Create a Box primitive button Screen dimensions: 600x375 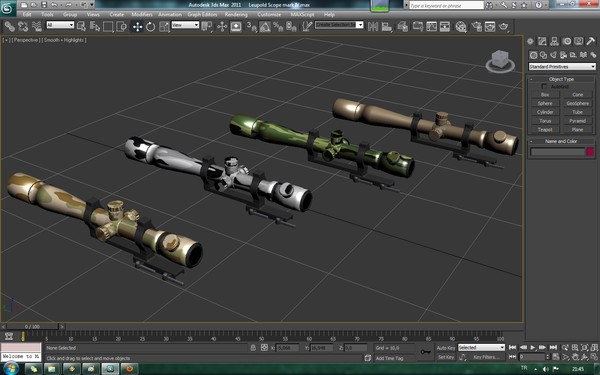(x=545, y=95)
